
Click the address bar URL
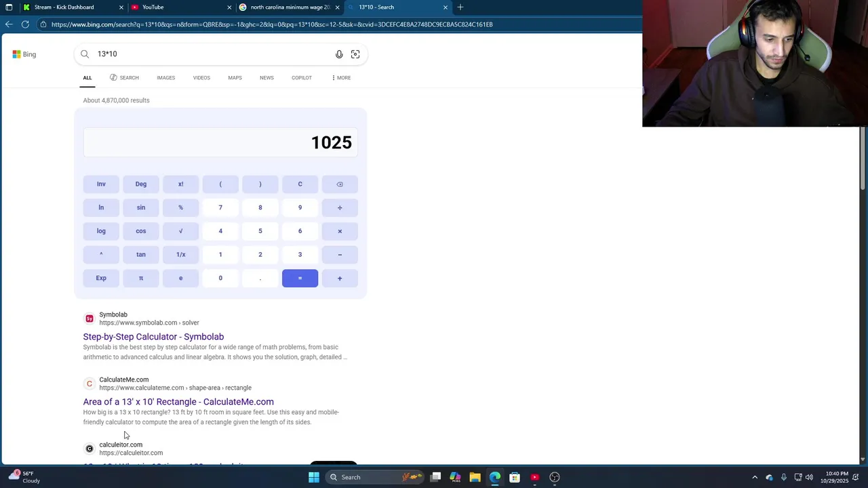(272, 24)
